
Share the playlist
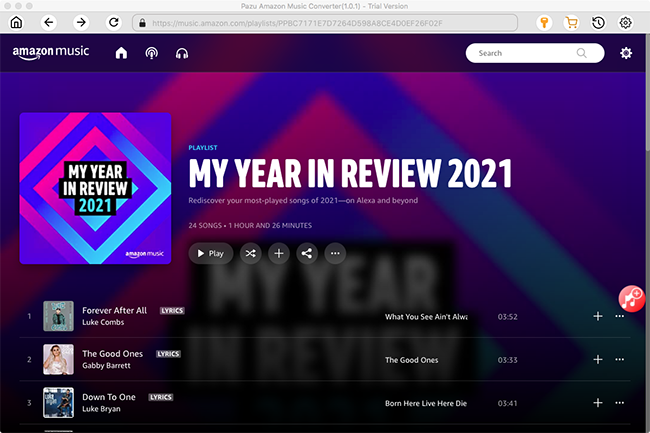307,253
